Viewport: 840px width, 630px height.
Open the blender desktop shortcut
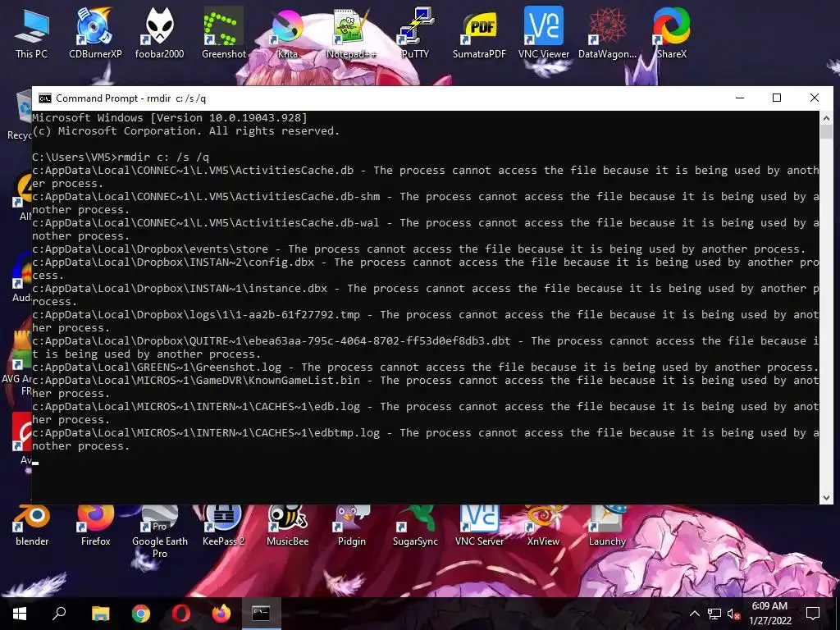32,526
